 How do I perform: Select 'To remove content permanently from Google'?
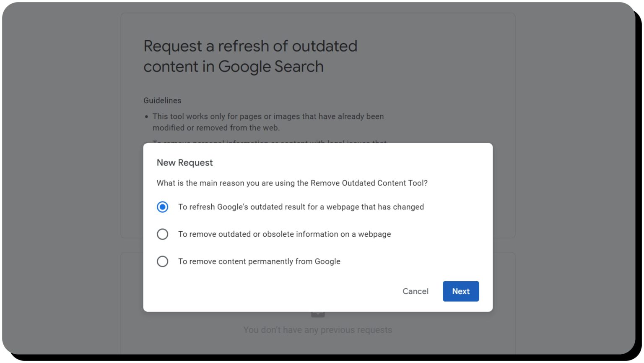pos(163,261)
